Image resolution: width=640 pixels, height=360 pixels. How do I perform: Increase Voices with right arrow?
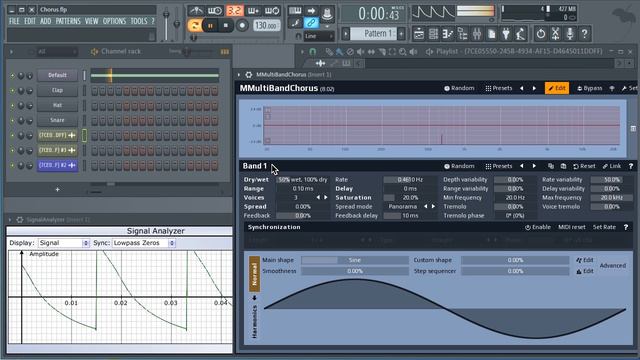tap(326, 198)
